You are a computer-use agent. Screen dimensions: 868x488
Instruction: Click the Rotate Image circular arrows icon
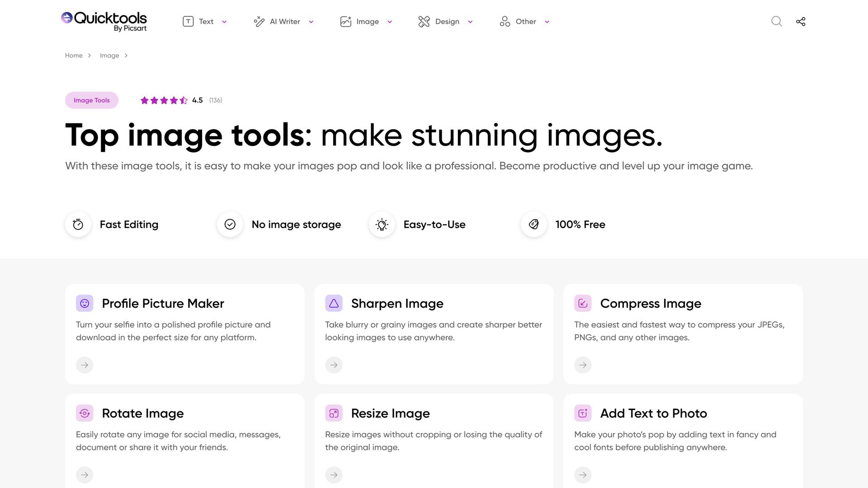(x=85, y=413)
